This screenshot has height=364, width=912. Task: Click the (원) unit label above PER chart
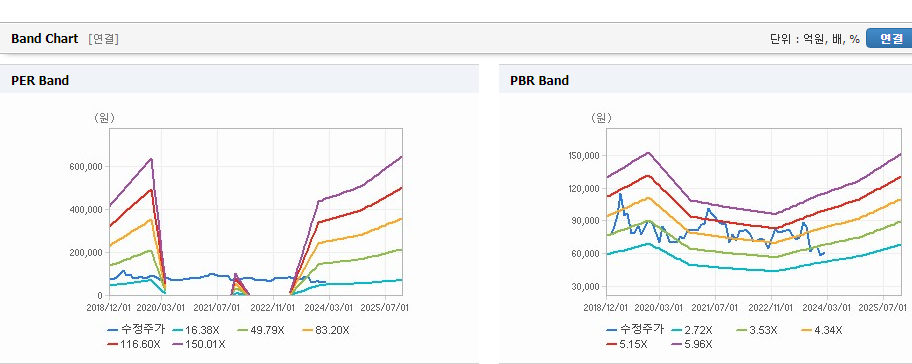(x=104, y=118)
